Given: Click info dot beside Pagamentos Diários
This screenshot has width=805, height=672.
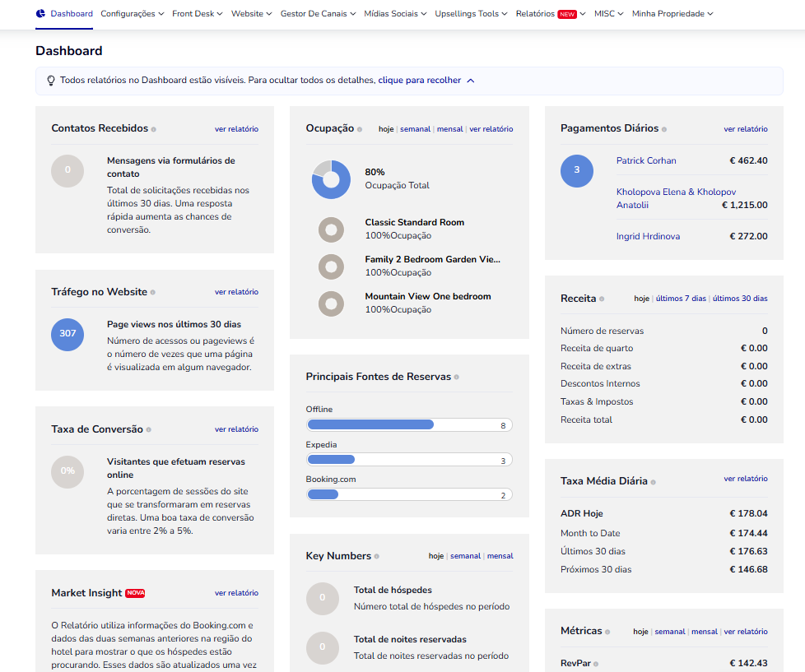Looking at the screenshot, I should [664, 129].
